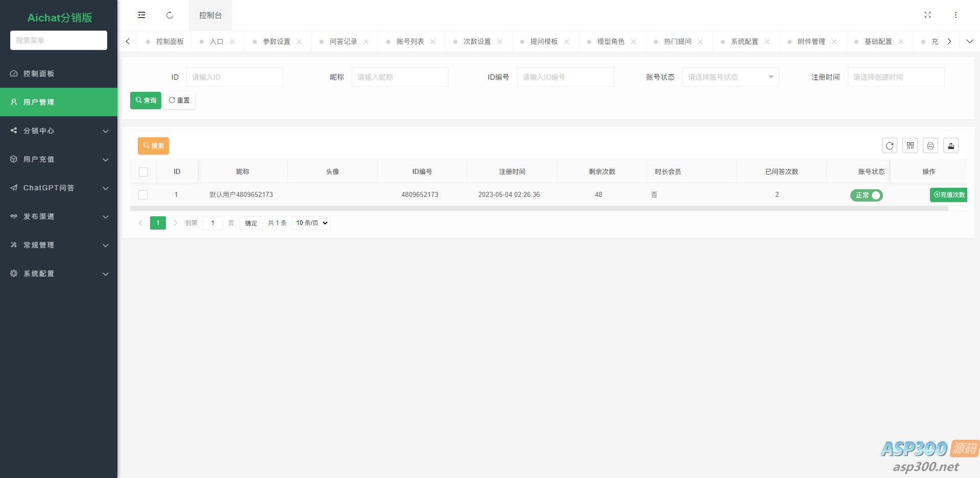Image resolution: width=980 pixels, height=478 pixels.
Task: Click the table horizontal scrollbar
Action: [x=539, y=209]
